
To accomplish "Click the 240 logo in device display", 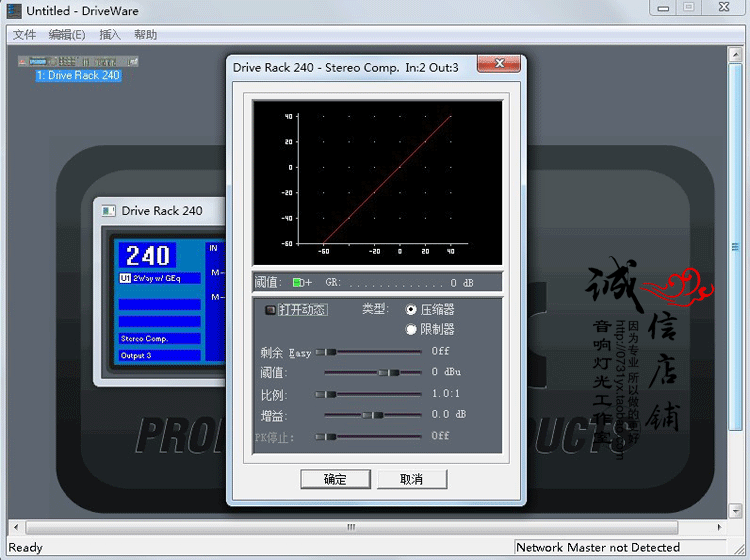I will [x=148, y=255].
